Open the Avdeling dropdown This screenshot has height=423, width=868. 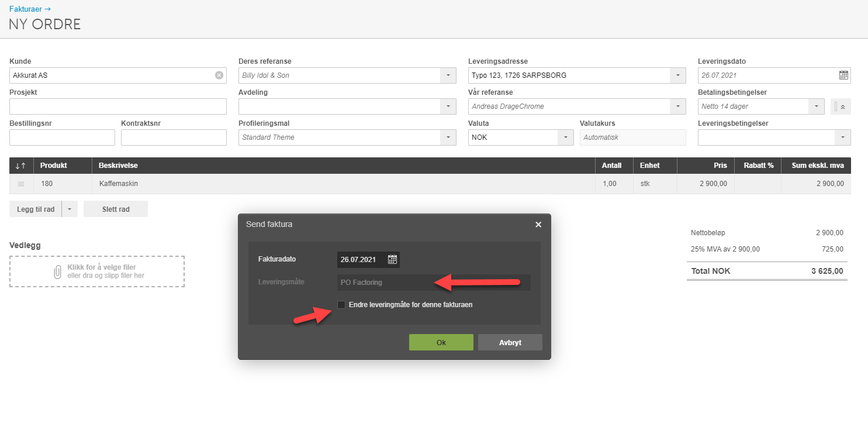pyautogui.click(x=448, y=106)
